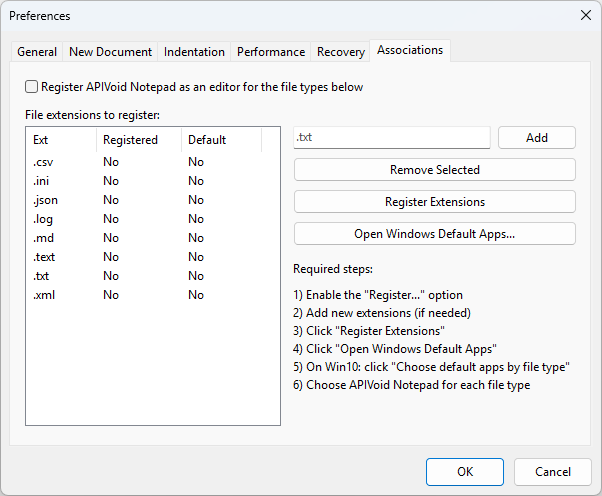Screen dimensions: 602x496
Task: Click the Add button
Action: pyautogui.click(x=537, y=137)
